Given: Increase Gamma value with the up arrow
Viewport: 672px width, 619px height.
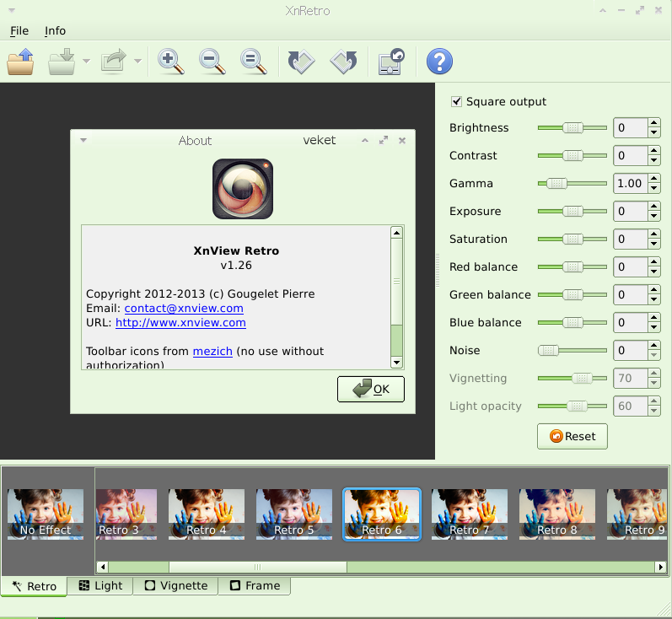Looking at the screenshot, I should (653, 179).
